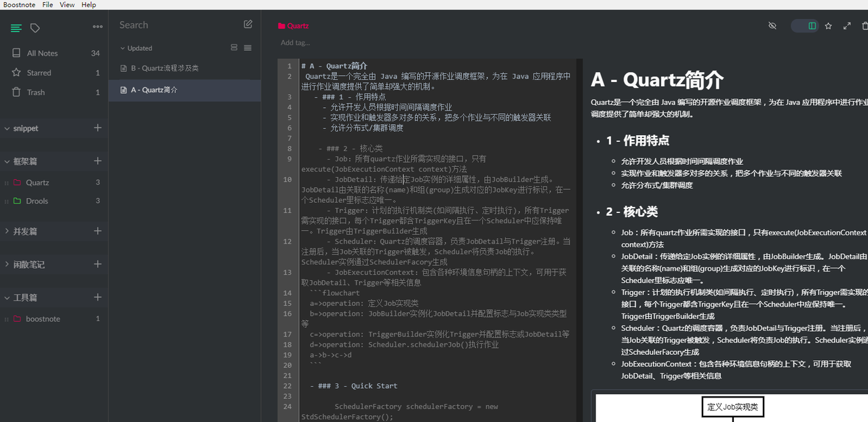Image resolution: width=868 pixels, height=422 pixels.
Task: Expand the 并发篇 storage chevron
Action: (7, 231)
